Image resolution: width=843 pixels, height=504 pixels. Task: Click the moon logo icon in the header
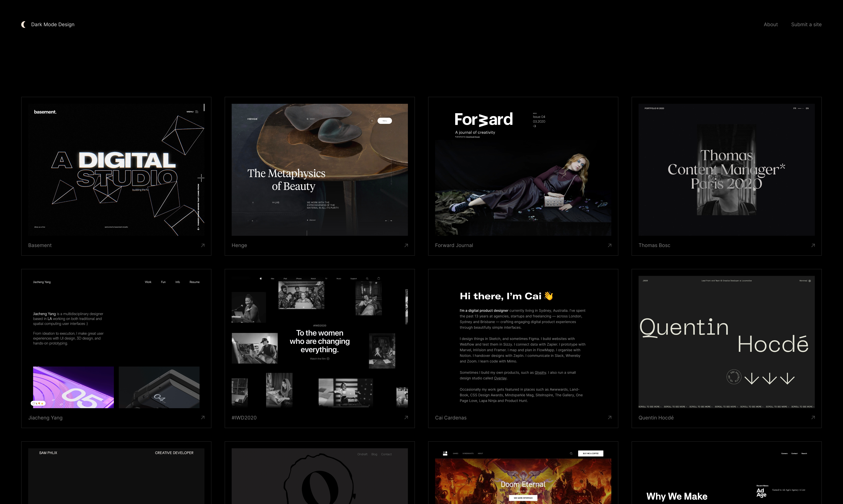pos(23,24)
